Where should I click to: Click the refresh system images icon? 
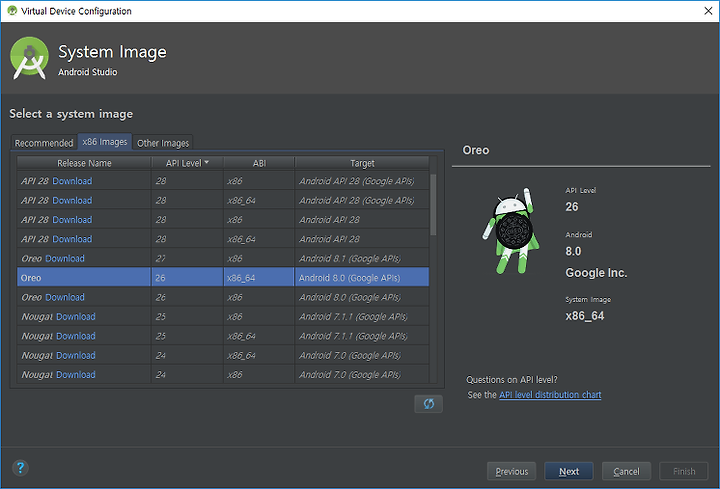click(x=428, y=404)
